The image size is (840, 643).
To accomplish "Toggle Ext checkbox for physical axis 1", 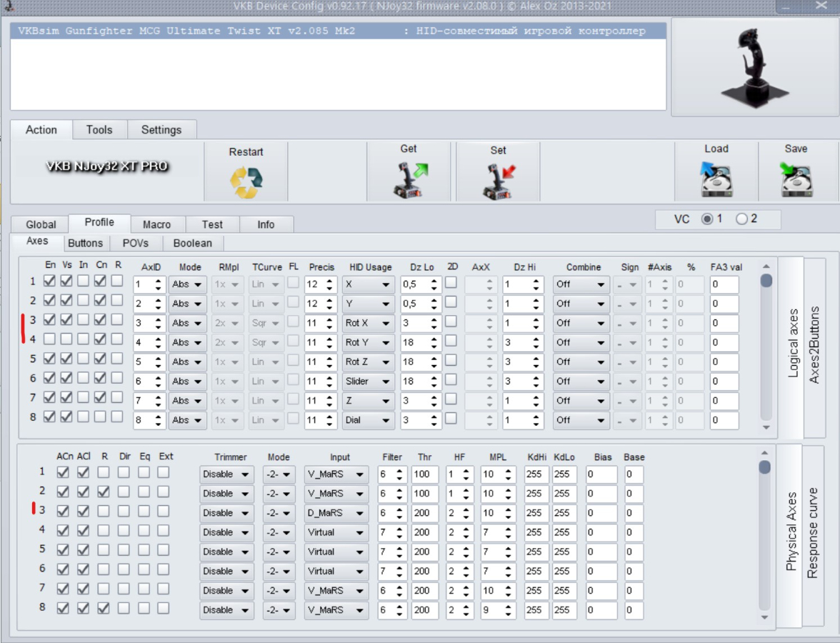I will (164, 472).
